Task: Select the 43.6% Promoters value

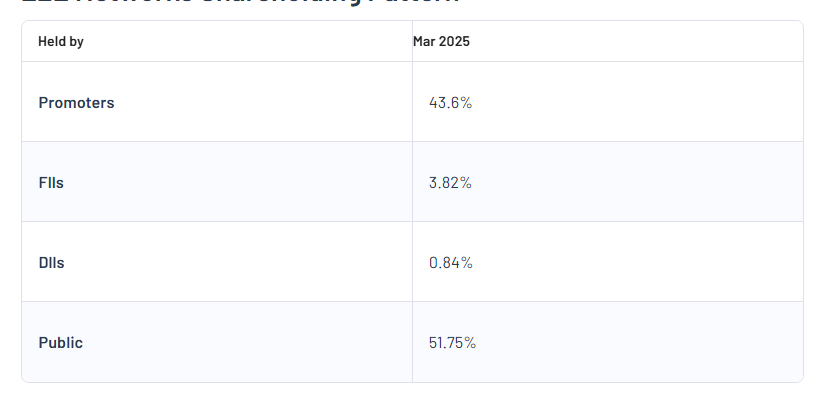Action: 450,103
